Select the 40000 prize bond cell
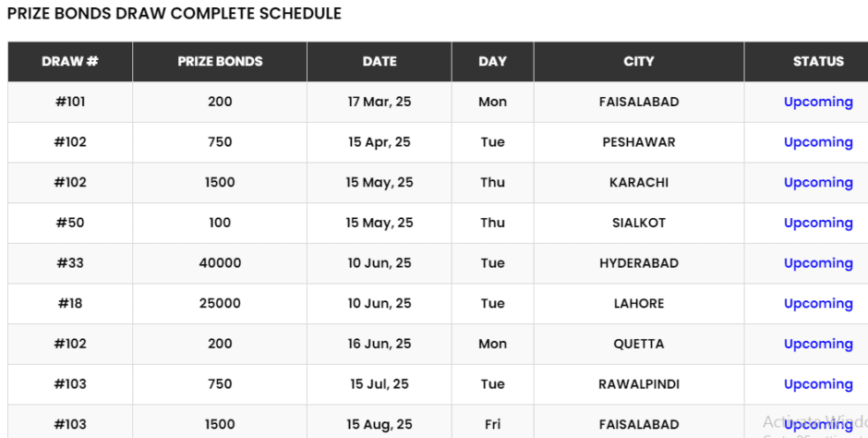The image size is (868, 438). tap(220, 263)
